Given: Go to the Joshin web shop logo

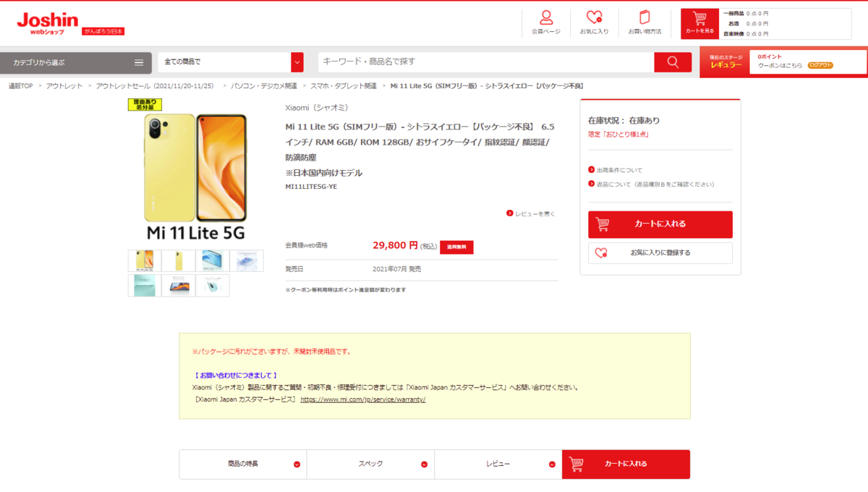Looking at the screenshot, I should tap(48, 22).
